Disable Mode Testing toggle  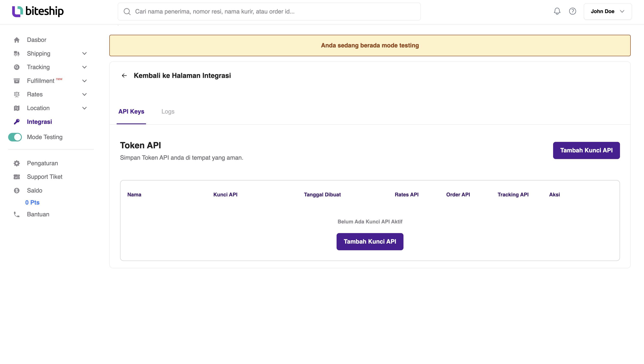[x=15, y=137]
